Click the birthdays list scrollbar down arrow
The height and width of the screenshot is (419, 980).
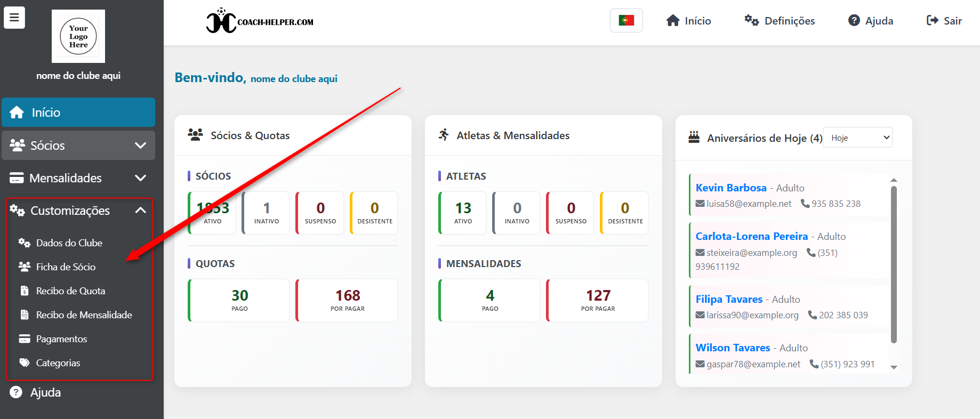point(894,367)
